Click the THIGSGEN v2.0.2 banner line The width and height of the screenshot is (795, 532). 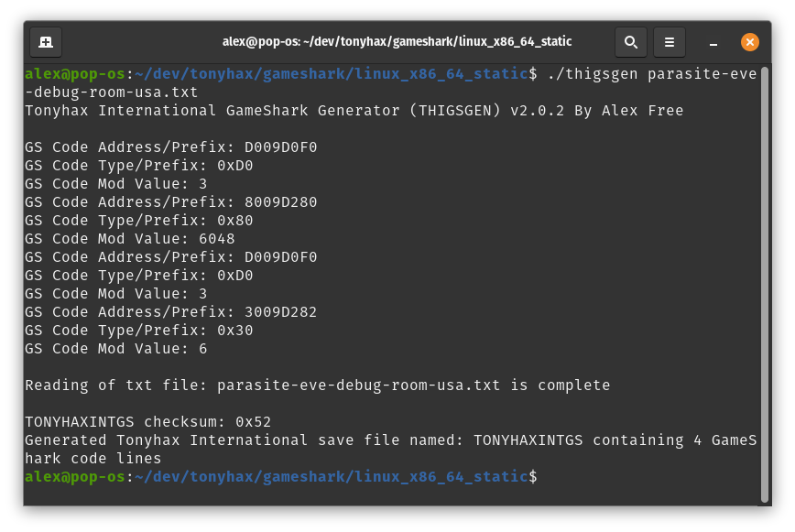354,111
